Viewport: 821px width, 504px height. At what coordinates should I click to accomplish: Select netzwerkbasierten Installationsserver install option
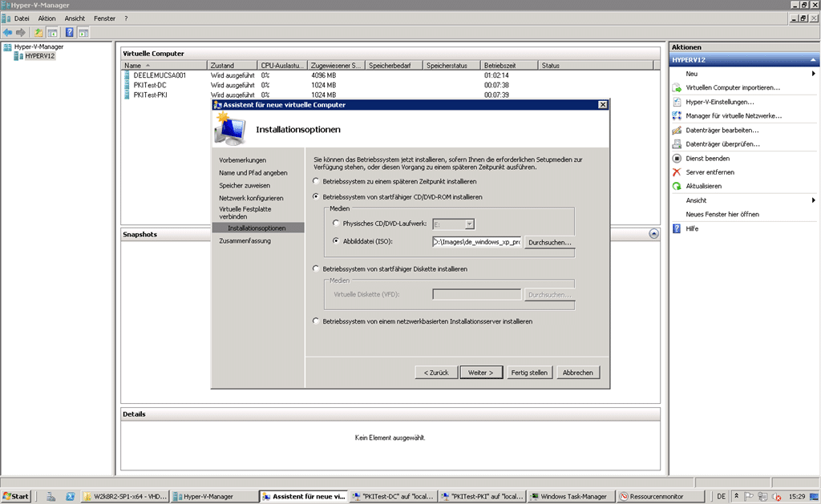[316, 321]
